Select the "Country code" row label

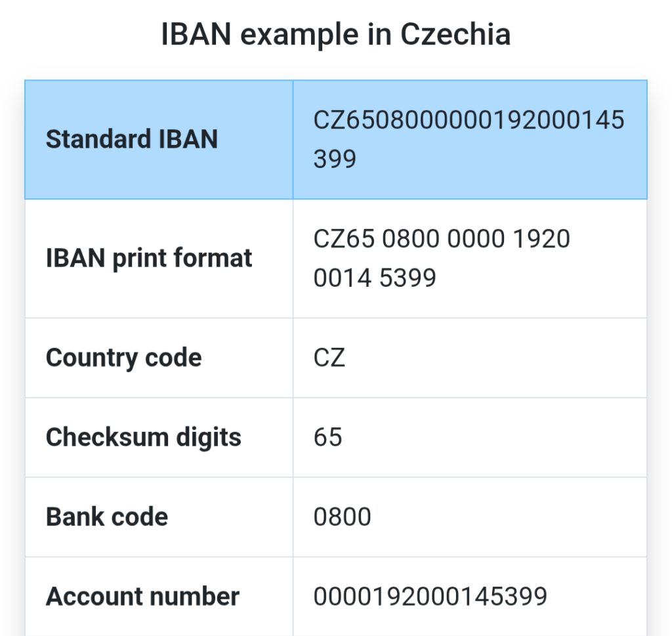pos(123,358)
